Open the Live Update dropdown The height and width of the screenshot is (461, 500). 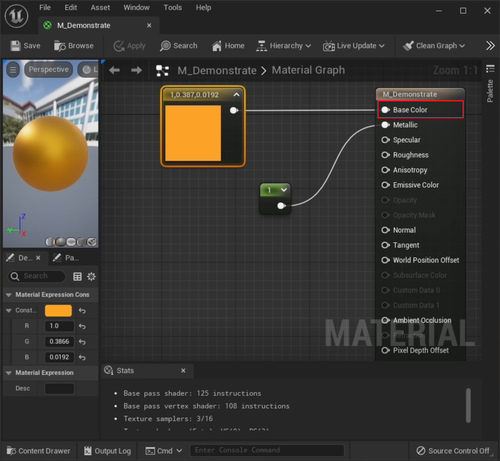click(354, 46)
